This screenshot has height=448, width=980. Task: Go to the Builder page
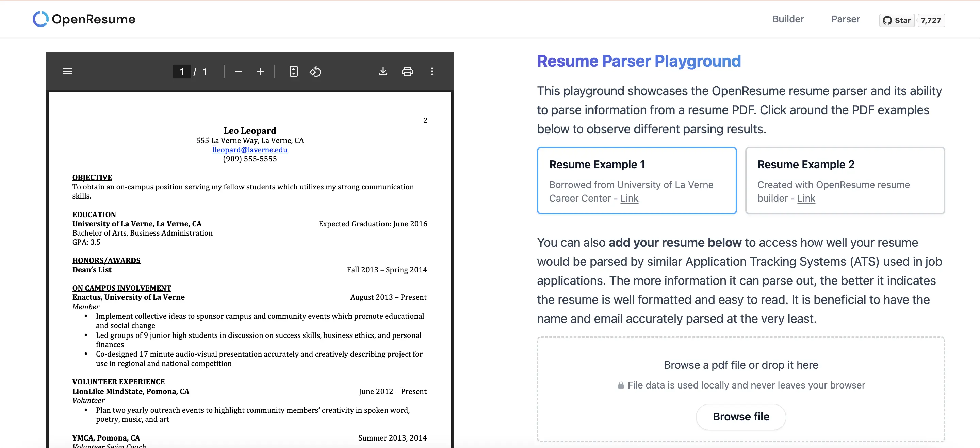[788, 19]
